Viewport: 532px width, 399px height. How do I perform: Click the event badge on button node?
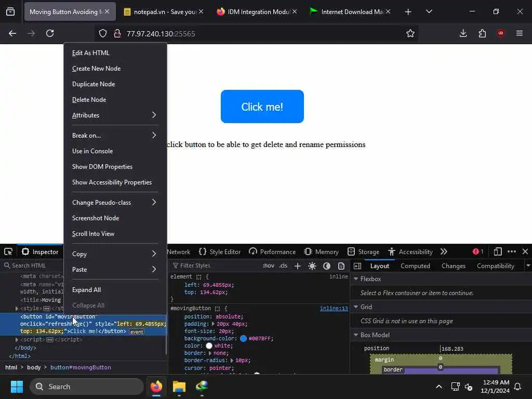[137, 332]
